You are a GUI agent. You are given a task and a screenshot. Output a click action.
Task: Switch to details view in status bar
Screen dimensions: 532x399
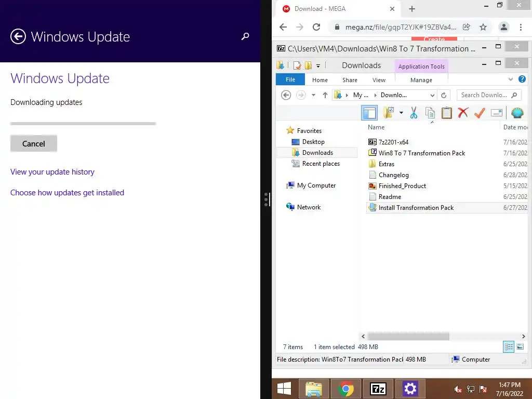tap(508, 347)
